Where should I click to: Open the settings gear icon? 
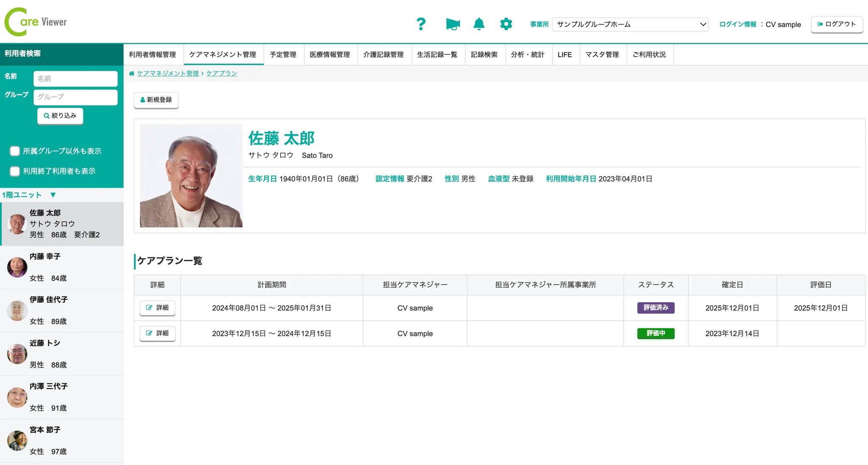point(506,24)
